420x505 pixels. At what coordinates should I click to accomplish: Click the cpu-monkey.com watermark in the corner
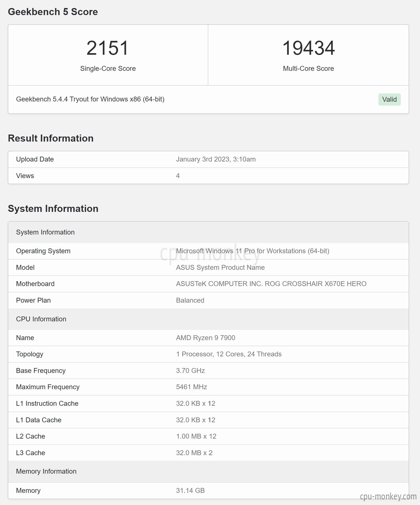click(x=388, y=496)
